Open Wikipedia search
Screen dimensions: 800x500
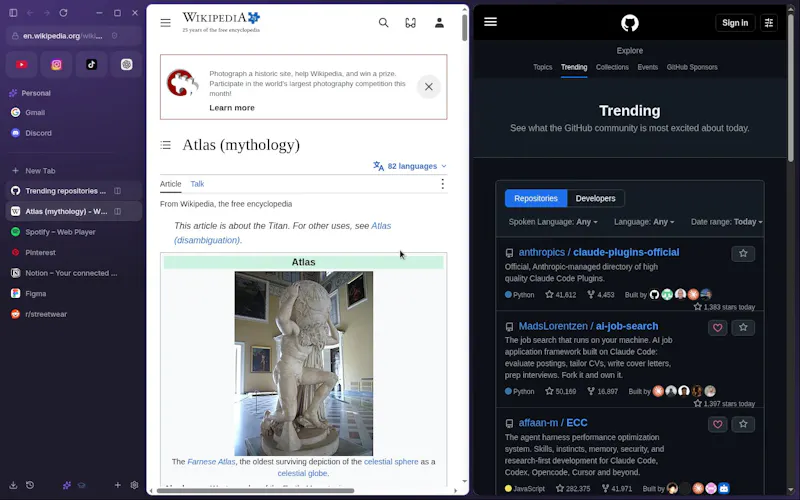(384, 22)
